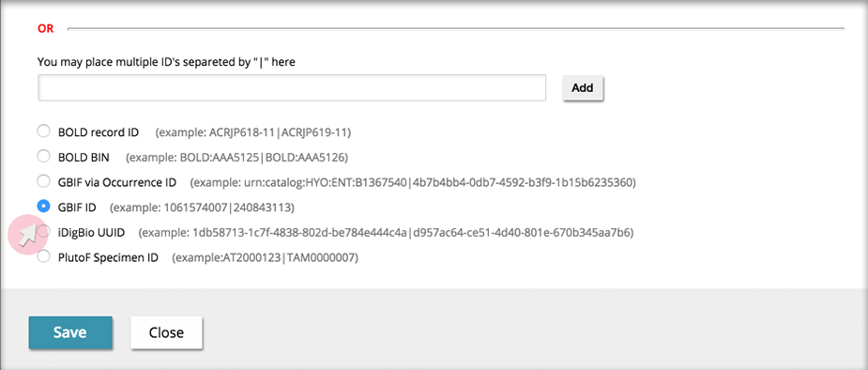Screen dimensions: 868x370
Task: Click the 1061574007|240843113 example text
Action: 228,208
